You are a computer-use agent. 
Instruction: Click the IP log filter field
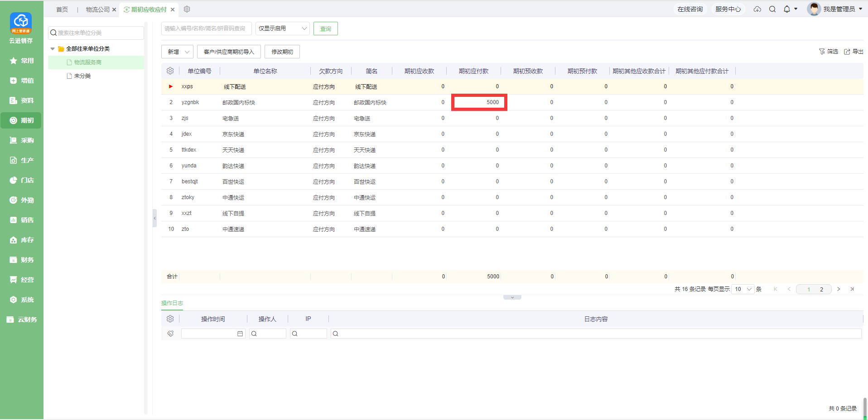click(309, 334)
